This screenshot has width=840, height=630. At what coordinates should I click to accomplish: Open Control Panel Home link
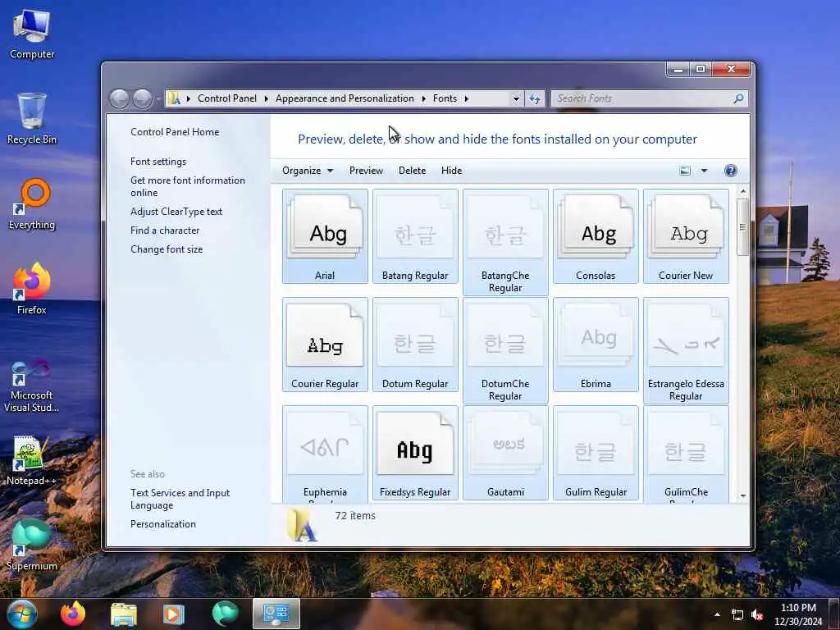coord(175,132)
